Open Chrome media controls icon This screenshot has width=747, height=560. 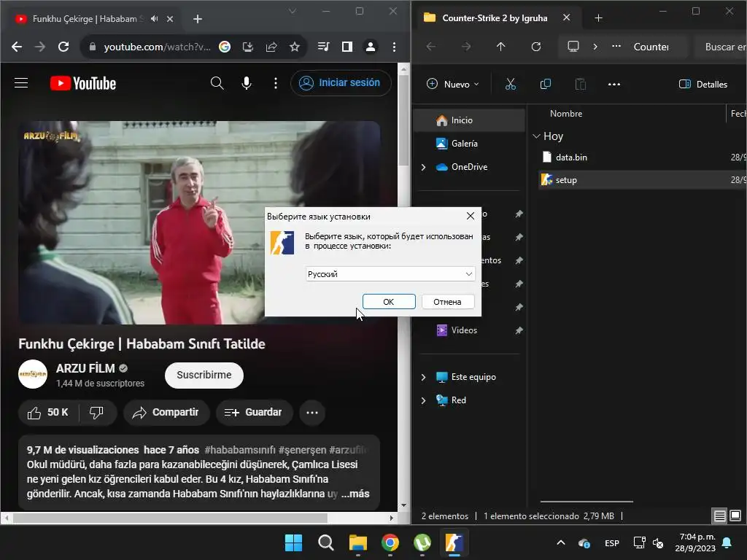tap(323, 47)
